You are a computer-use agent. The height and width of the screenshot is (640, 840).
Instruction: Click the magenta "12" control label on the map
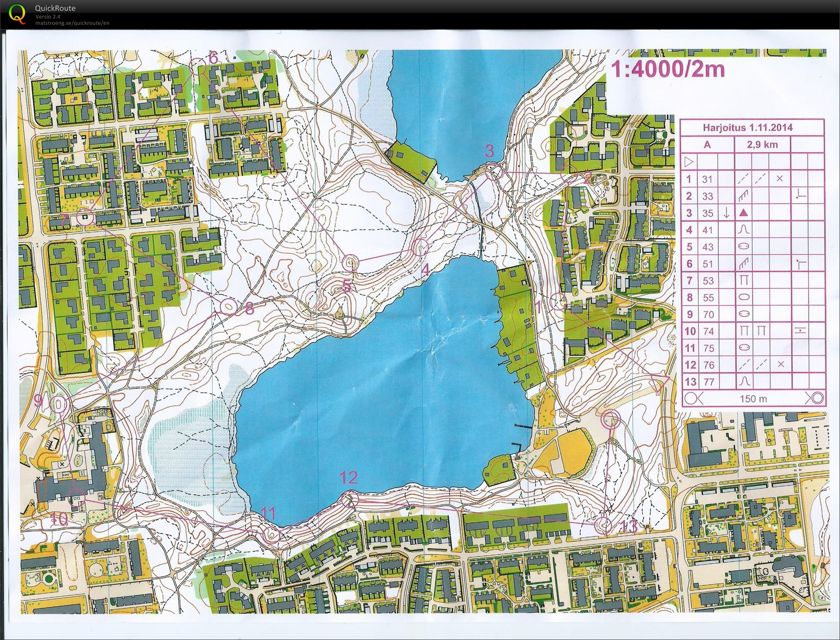click(349, 478)
